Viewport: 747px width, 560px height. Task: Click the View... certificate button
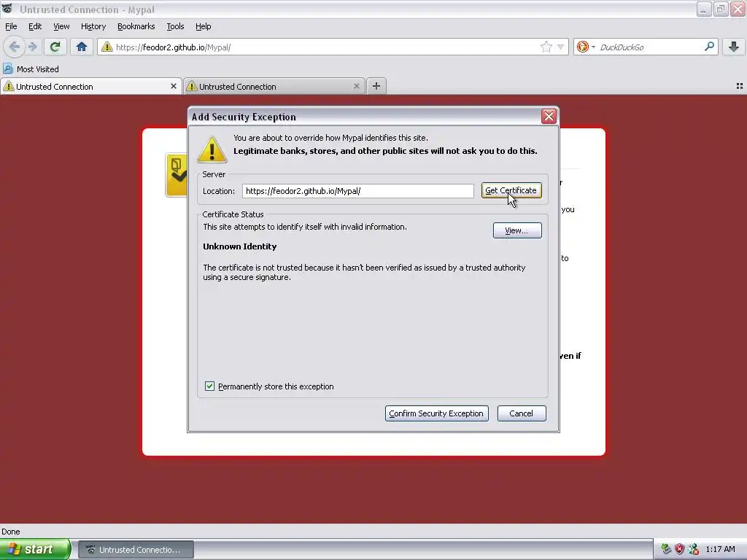pyautogui.click(x=517, y=230)
